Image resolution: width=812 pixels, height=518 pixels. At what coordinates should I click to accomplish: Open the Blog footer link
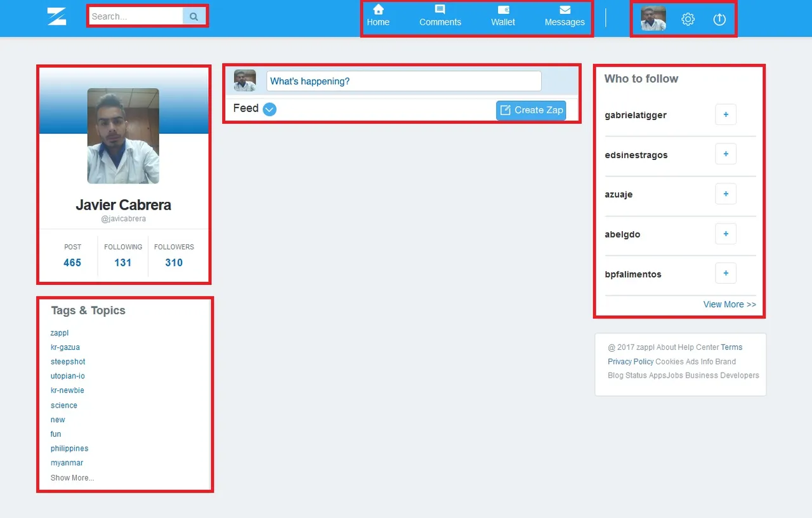[615, 376]
